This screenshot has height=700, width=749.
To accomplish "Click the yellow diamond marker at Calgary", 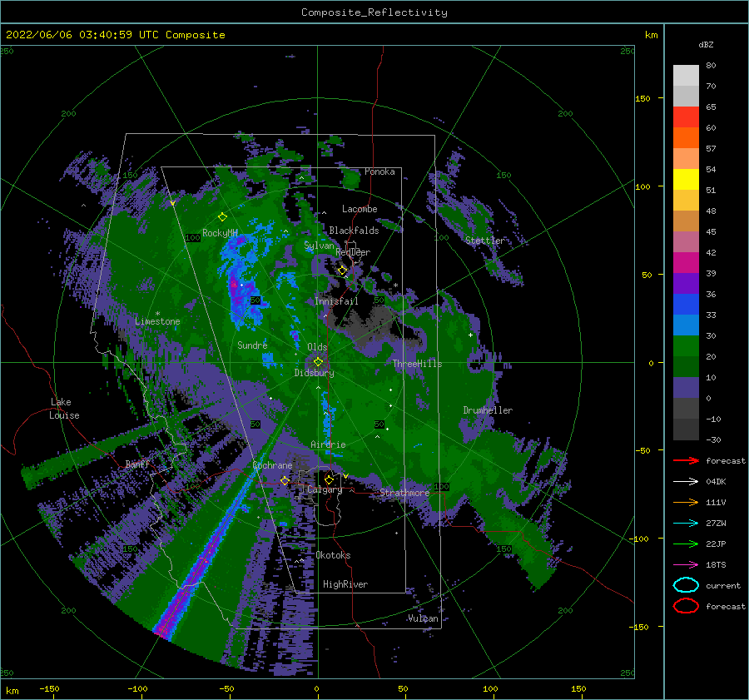I will [x=329, y=479].
